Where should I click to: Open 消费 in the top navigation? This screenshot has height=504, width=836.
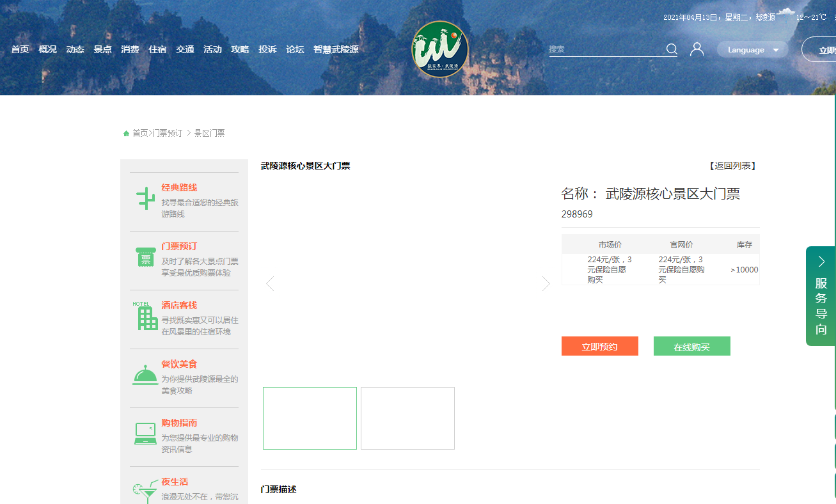pos(130,49)
